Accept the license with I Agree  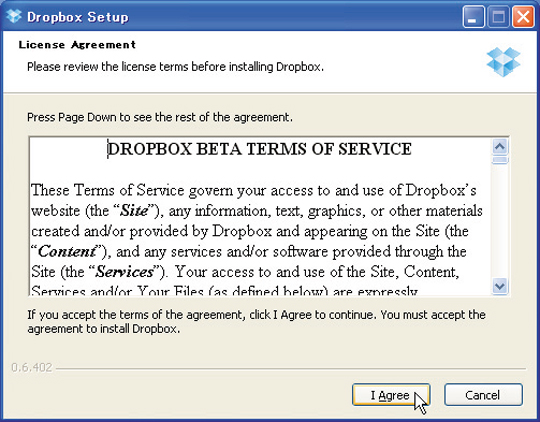coord(391,395)
